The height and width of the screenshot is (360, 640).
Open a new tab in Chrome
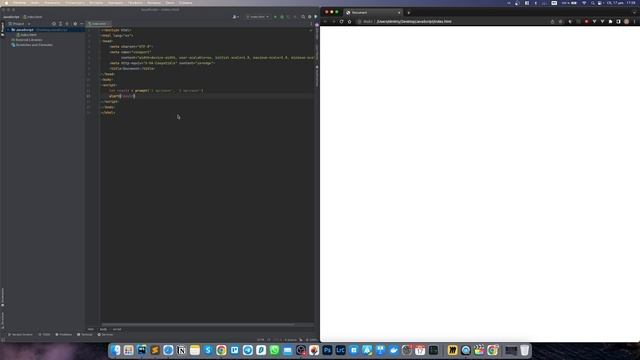click(x=409, y=13)
